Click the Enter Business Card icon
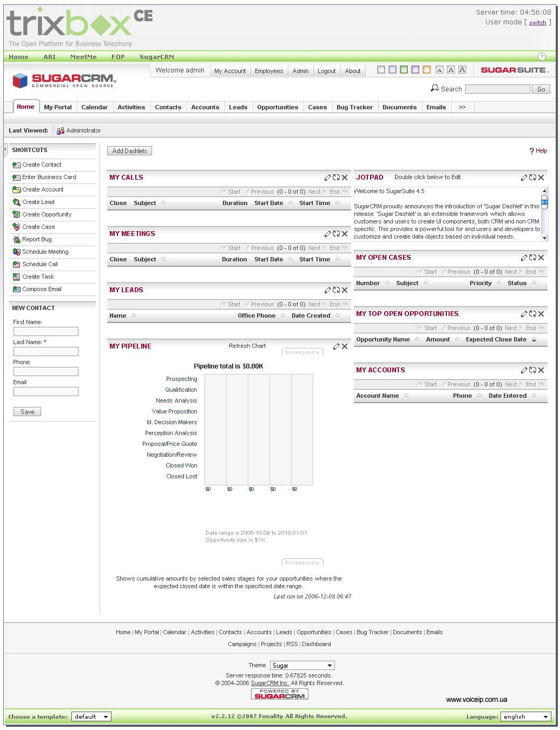Screen dimensions: 560x730 (16, 177)
